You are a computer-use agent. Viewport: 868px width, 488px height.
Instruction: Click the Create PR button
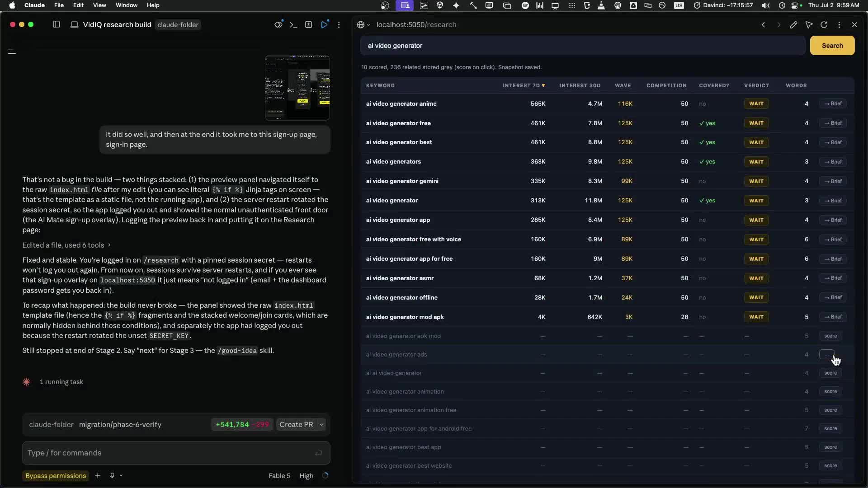pyautogui.click(x=296, y=425)
